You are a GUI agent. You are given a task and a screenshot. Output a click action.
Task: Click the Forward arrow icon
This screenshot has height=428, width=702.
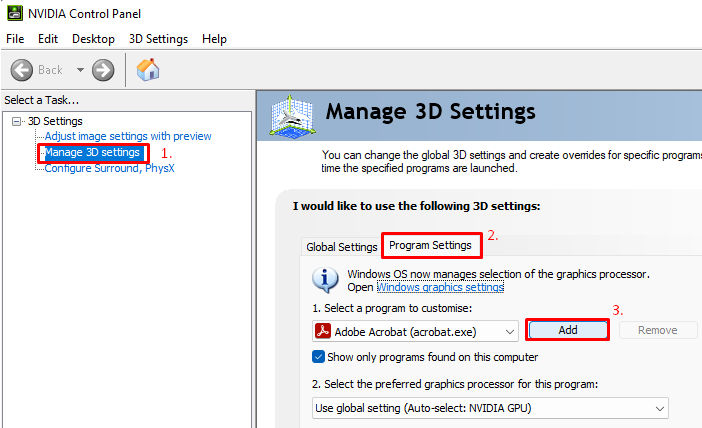(x=103, y=70)
